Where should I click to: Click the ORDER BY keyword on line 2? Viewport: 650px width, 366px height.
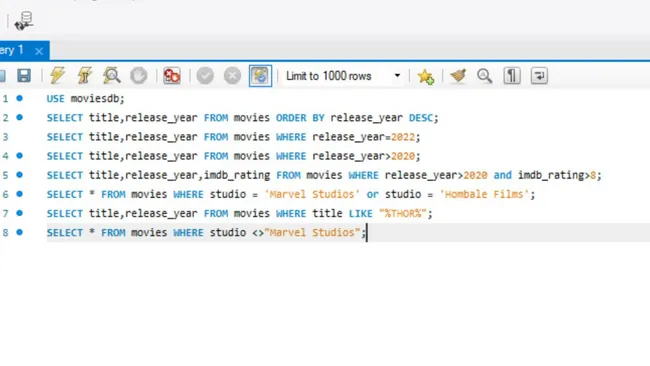(x=300, y=118)
